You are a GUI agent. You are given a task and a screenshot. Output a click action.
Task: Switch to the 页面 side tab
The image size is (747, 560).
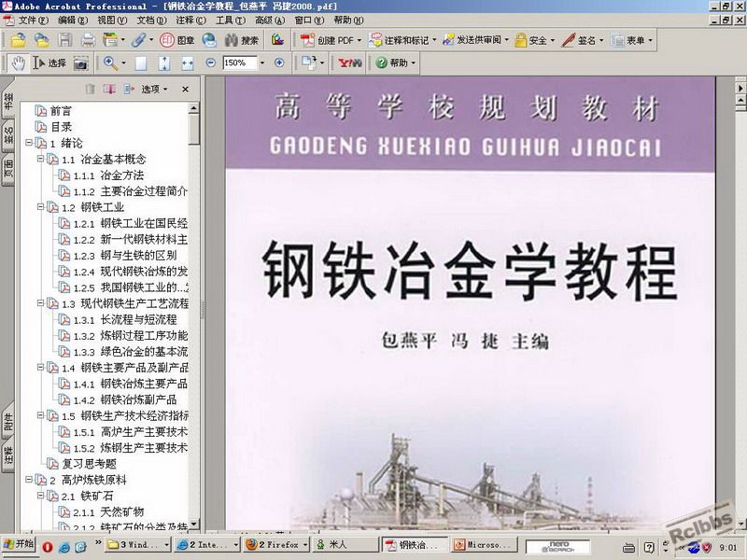tap(8, 169)
